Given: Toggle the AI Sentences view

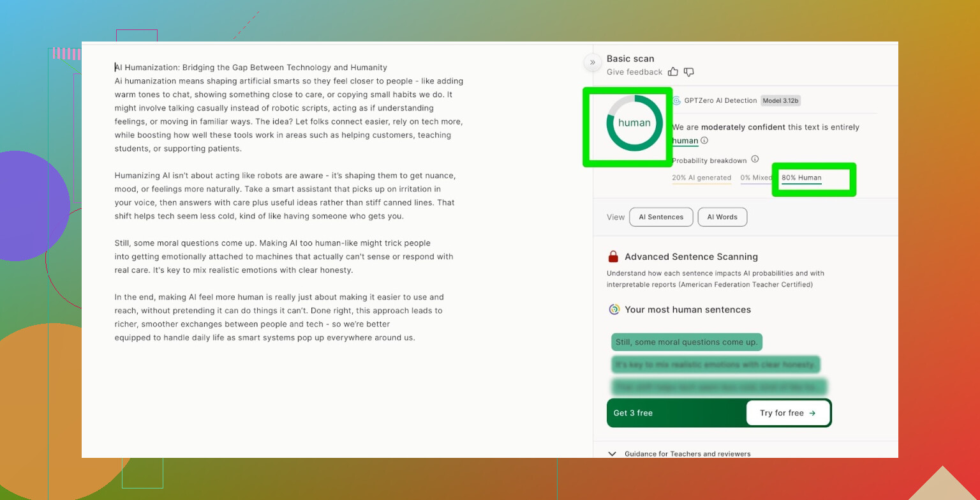Looking at the screenshot, I should pyautogui.click(x=661, y=217).
